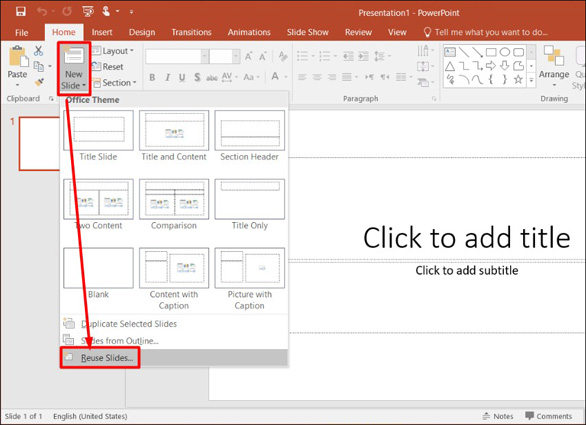This screenshot has width=586, height=425.
Task: Switch to the Review tab
Action: pos(358,33)
